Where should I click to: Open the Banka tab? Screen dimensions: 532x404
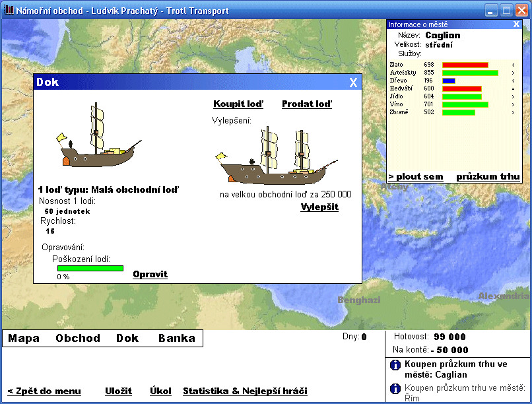pyautogui.click(x=177, y=338)
